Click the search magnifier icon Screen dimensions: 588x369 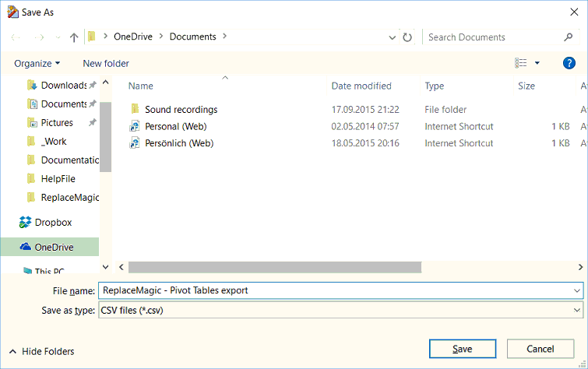[569, 37]
